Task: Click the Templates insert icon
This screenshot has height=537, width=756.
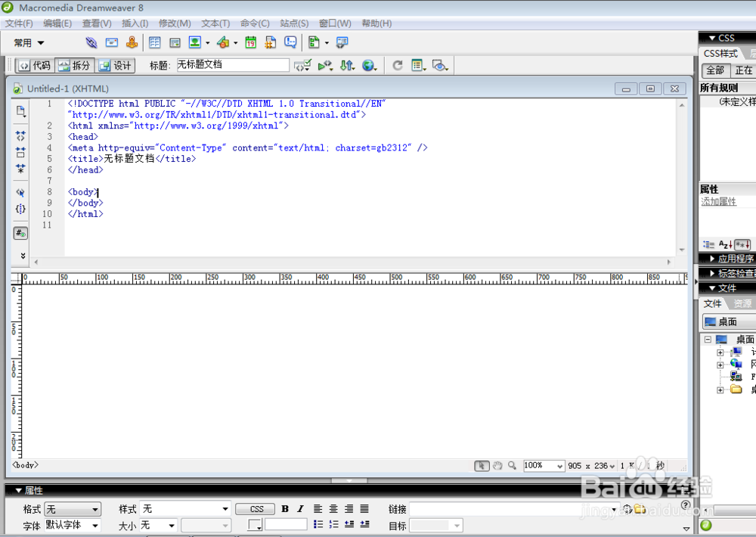Action: [314, 42]
